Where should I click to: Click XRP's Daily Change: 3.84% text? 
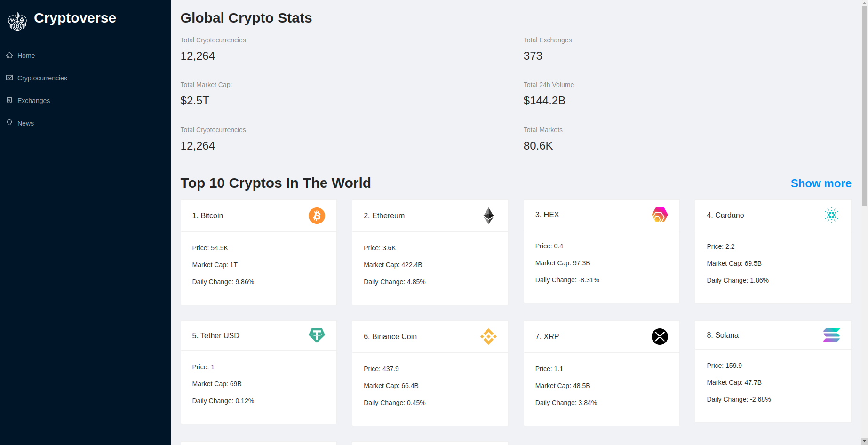(x=566, y=403)
